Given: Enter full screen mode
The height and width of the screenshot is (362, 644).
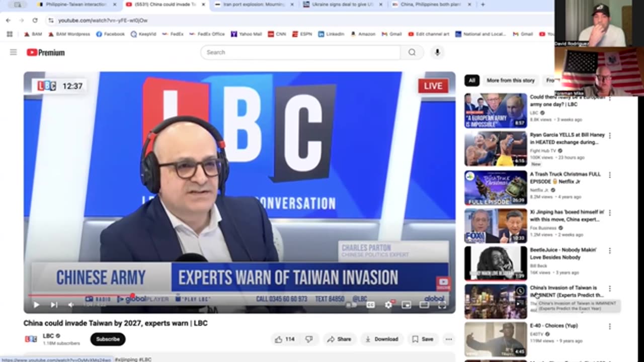Looking at the screenshot, I should tap(442, 305).
